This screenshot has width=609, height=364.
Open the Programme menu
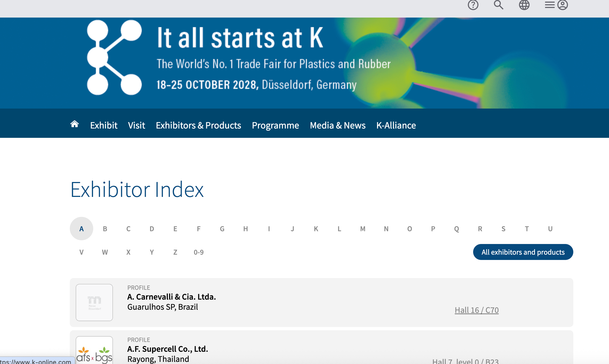(x=275, y=125)
